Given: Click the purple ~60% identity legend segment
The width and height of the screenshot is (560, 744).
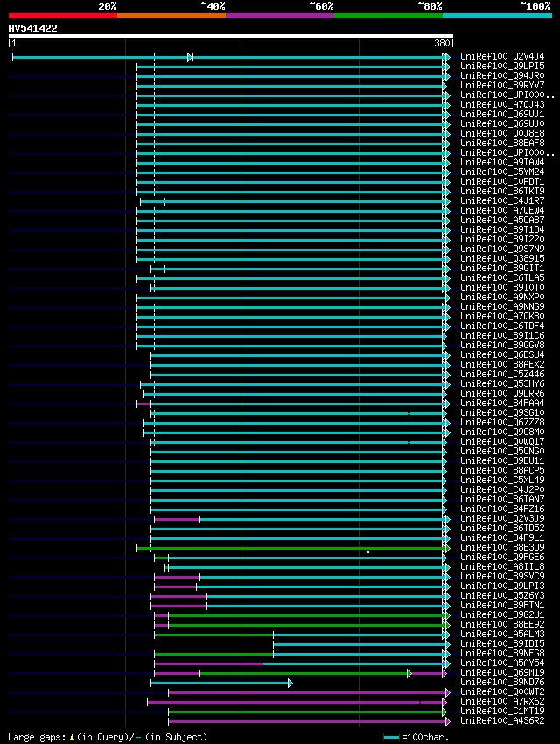Looking at the screenshot, I should 280,16.
